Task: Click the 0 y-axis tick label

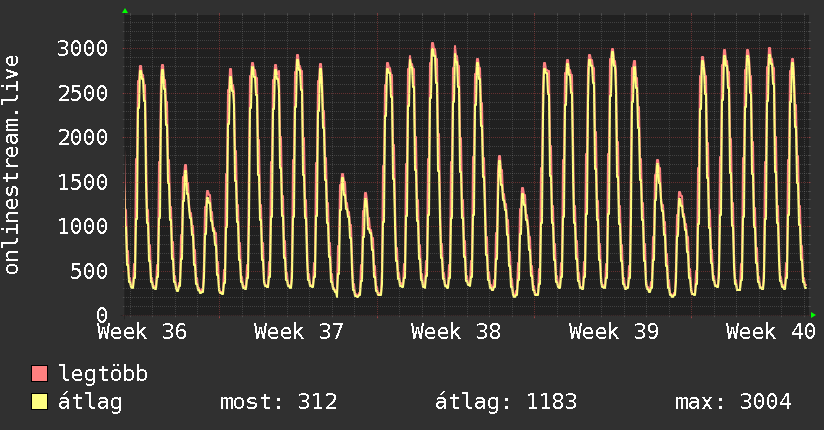Action: (x=102, y=315)
